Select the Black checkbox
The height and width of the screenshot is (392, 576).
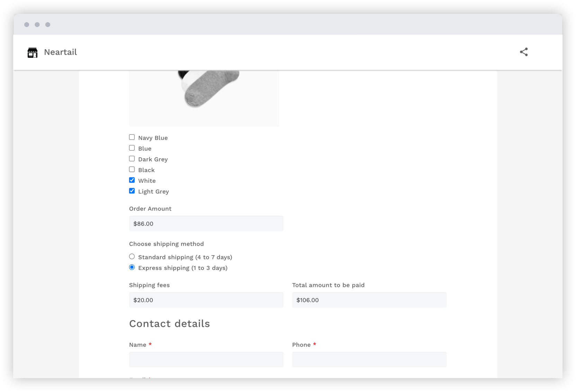pyautogui.click(x=132, y=170)
